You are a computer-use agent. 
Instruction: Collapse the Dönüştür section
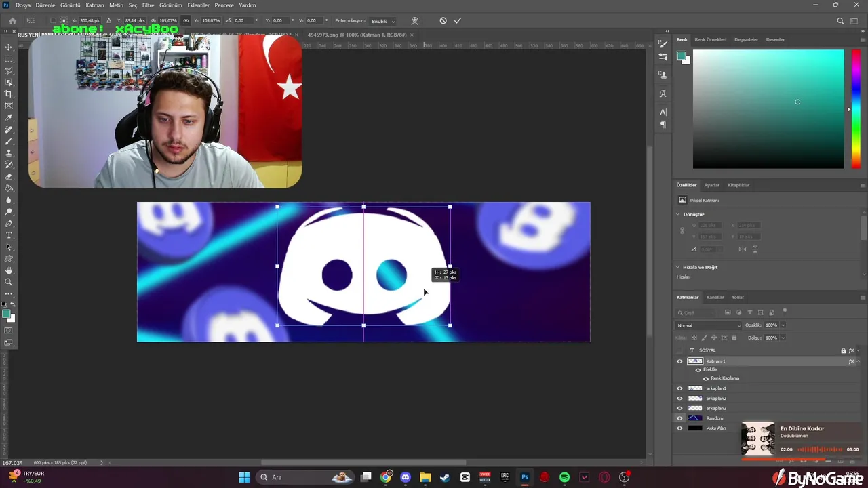(678, 214)
